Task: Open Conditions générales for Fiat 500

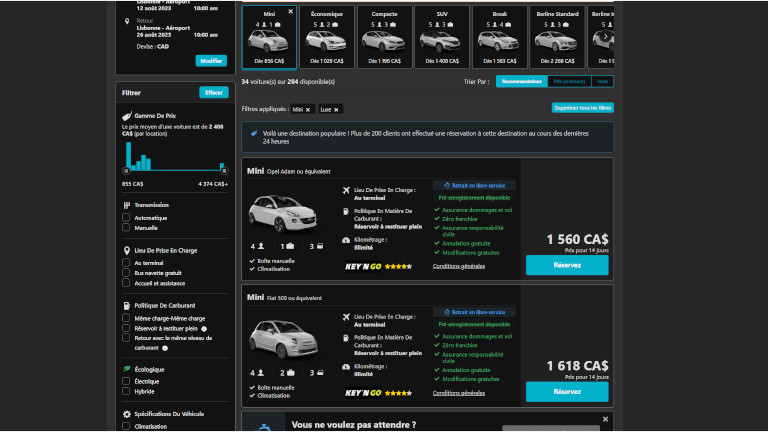Action: tap(458, 393)
